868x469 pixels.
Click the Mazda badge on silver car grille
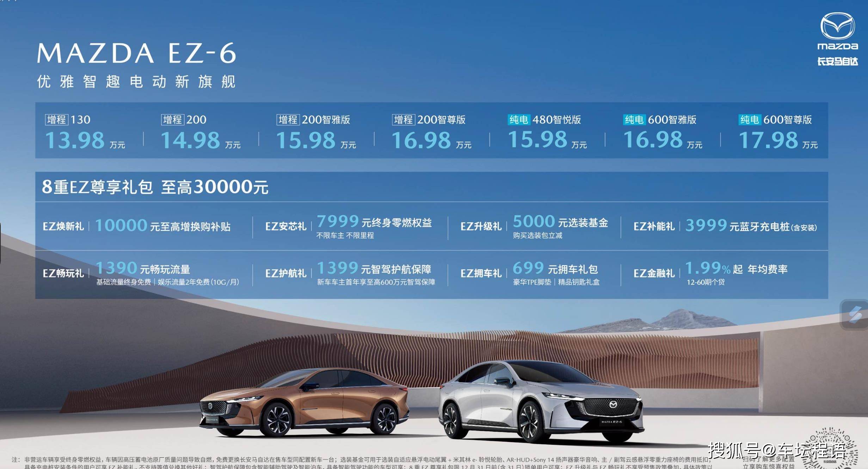613,405
